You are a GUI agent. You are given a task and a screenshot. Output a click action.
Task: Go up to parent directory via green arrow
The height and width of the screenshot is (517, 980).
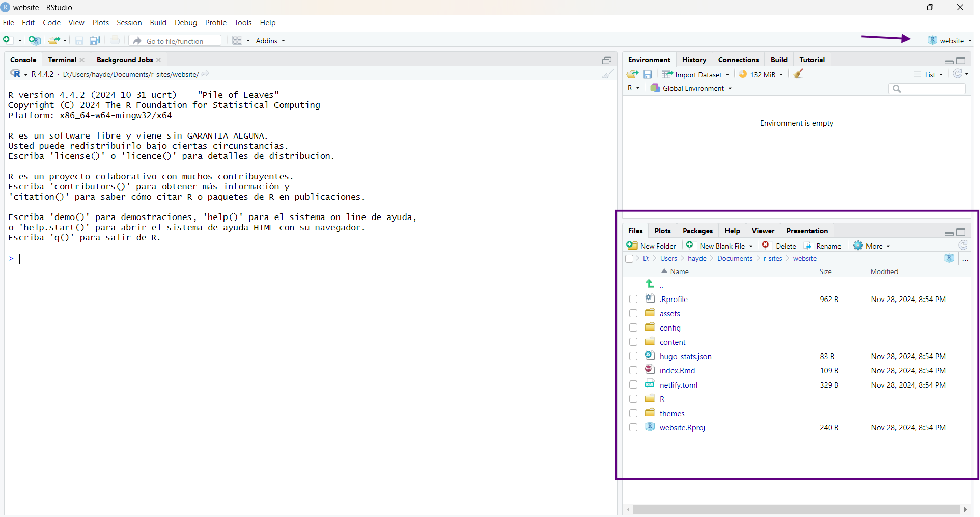tap(650, 284)
